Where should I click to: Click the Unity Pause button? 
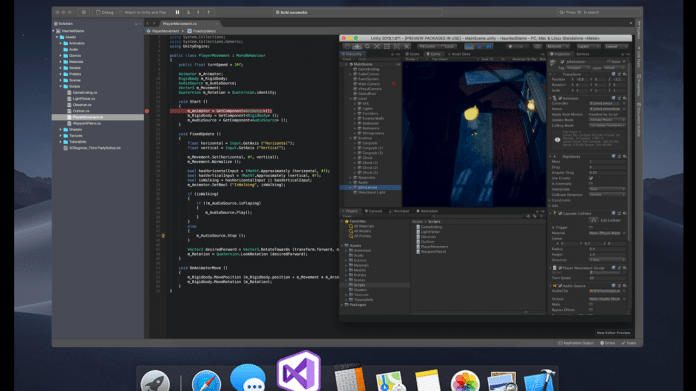pyautogui.click(x=479, y=46)
